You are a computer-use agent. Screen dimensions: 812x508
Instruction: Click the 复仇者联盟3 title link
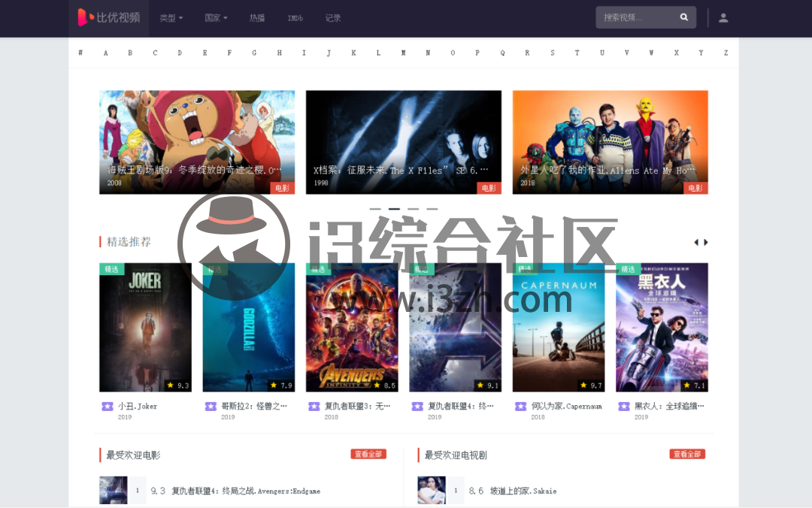coord(357,407)
